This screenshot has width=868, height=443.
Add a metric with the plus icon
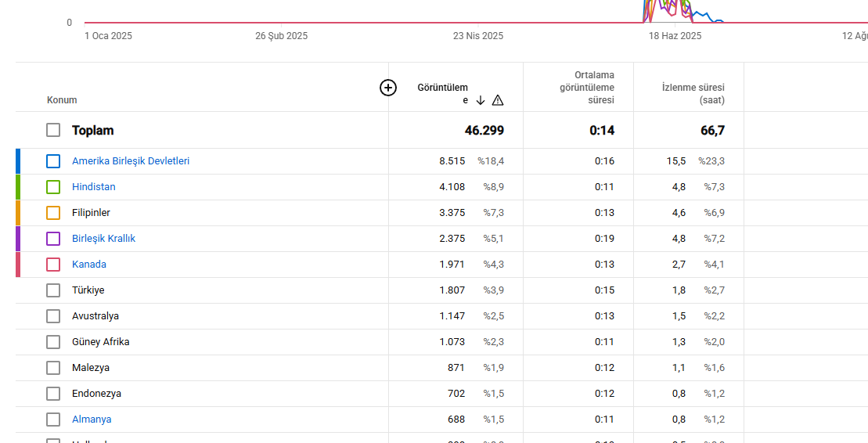388,88
